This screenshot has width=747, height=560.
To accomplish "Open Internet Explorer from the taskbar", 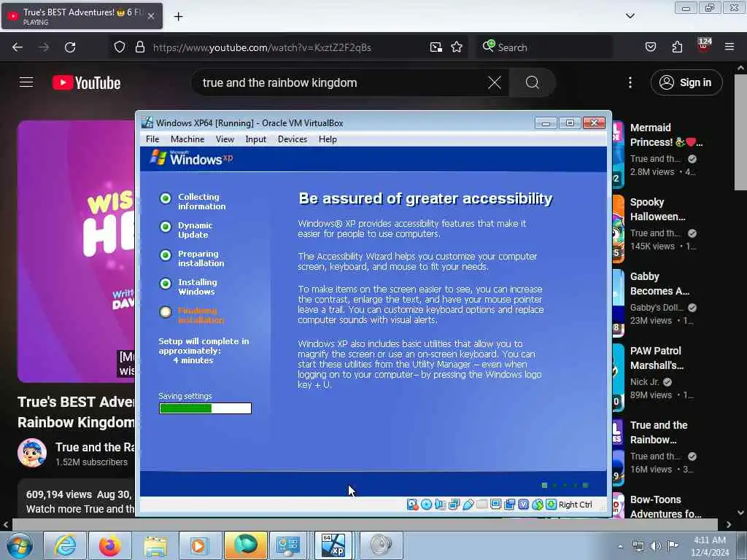I will (x=64, y=545).
